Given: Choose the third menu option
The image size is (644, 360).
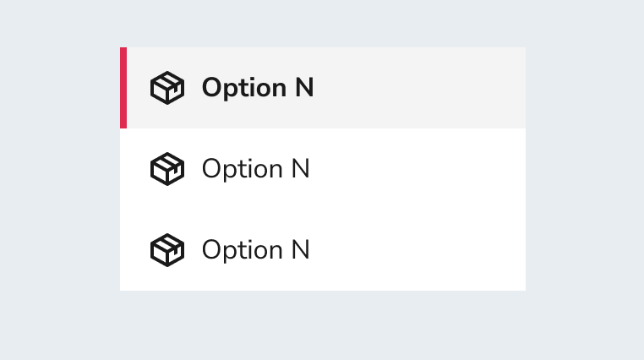Looking at the screenshot, I should [323, 250].
